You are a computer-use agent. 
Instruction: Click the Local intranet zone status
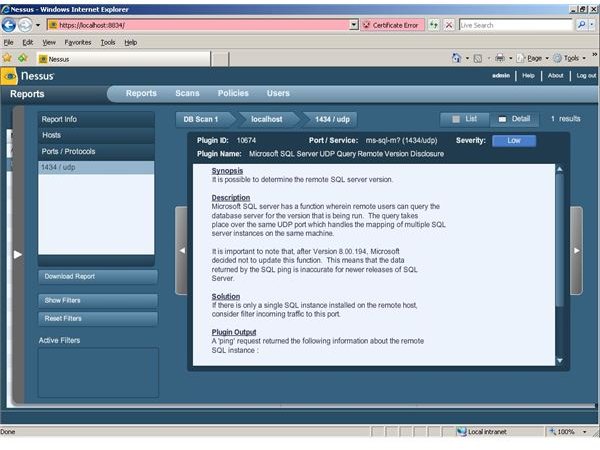click(x=482, y=432)
